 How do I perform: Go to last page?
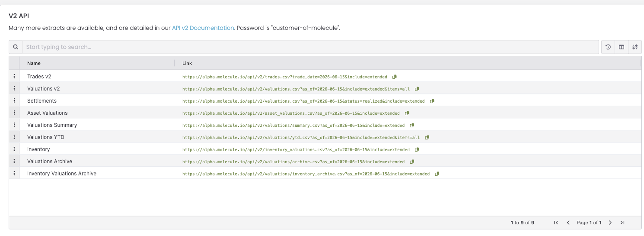click(x=622, y=223)
